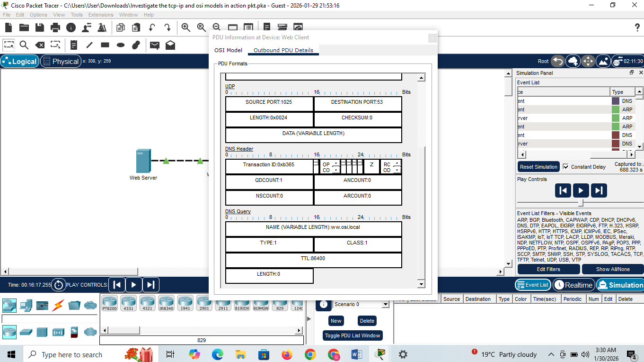Switch to Logical workspace view

pos(19,61)
